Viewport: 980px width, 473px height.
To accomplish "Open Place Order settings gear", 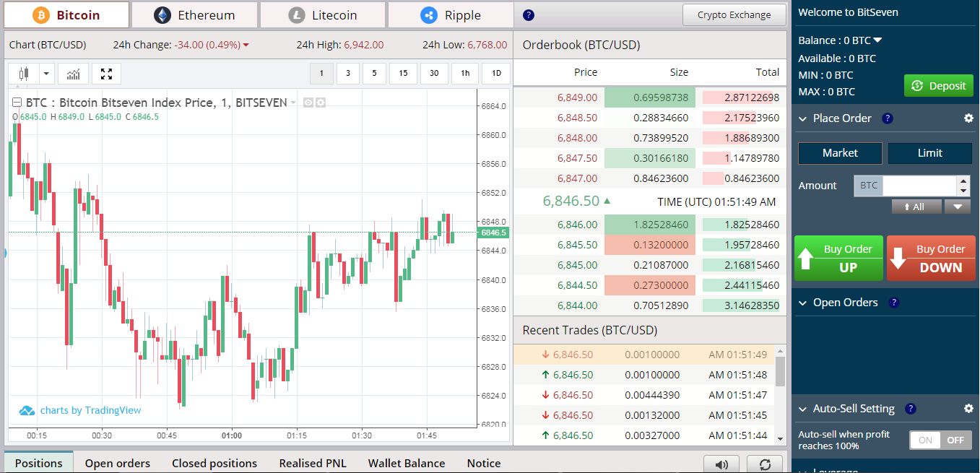I will pos(968,118).
